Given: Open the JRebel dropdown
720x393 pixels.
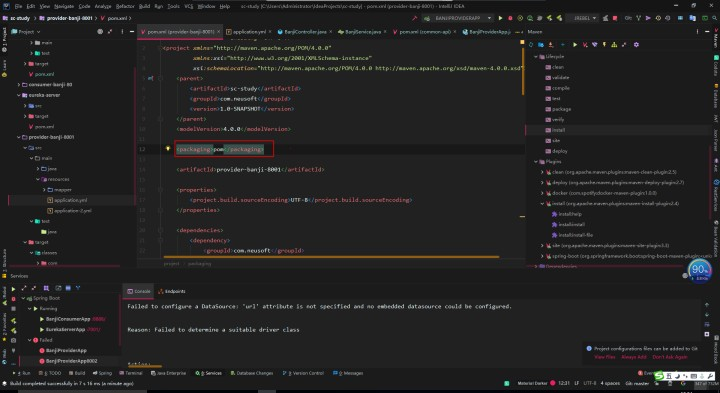Looking at the screenshot, I should [x=584, y=18].
